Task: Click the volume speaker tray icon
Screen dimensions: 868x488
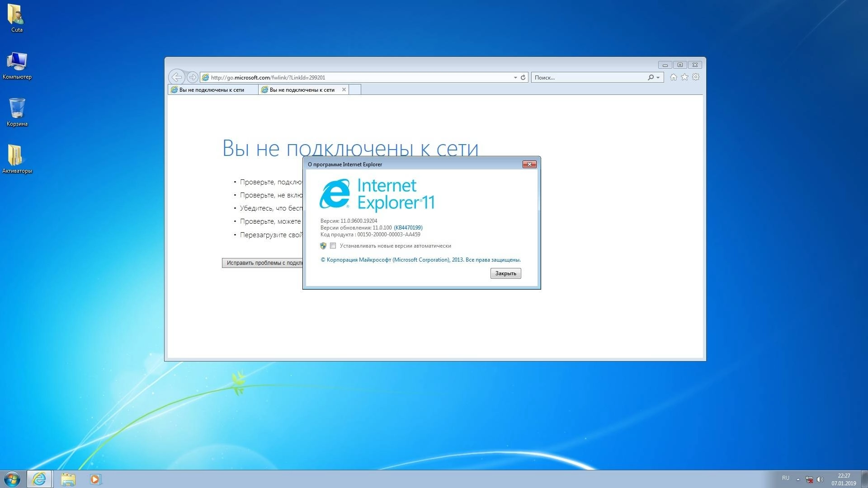Action: point(820,479)
